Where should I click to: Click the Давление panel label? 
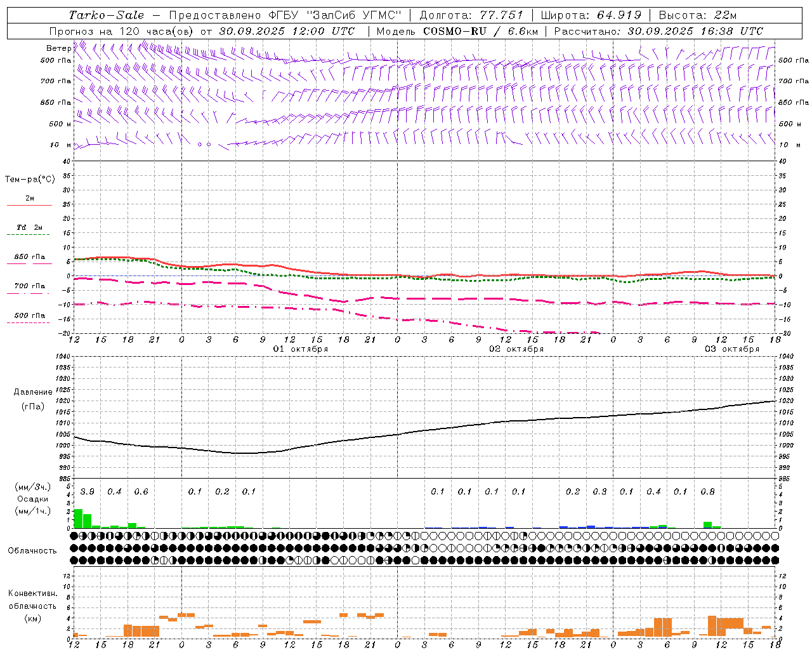(33, 392)
